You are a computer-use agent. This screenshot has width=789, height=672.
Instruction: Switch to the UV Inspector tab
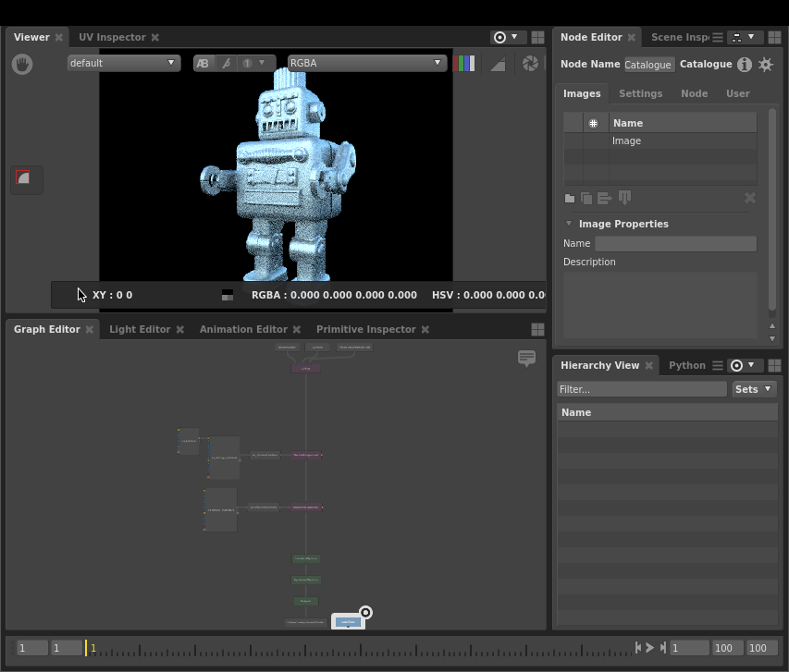pos(112,37)
